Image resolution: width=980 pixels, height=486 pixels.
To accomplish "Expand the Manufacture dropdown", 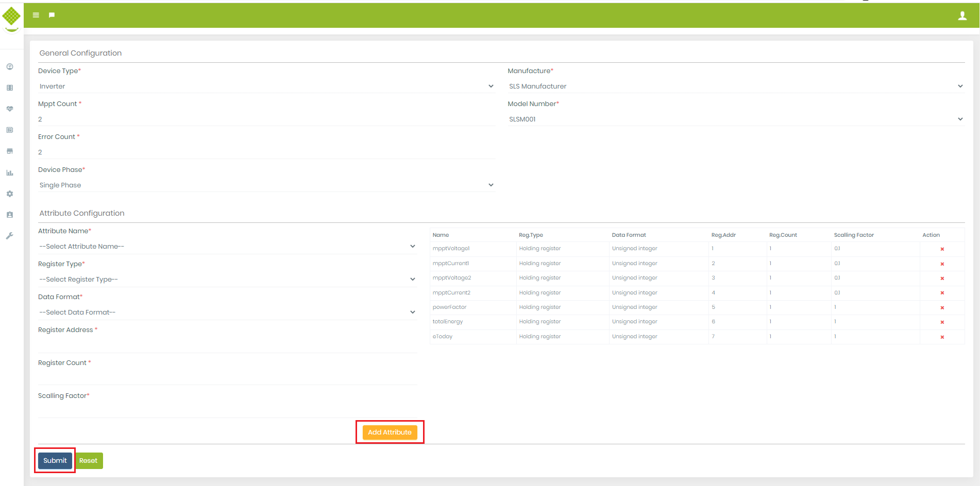I will [735, 86].
